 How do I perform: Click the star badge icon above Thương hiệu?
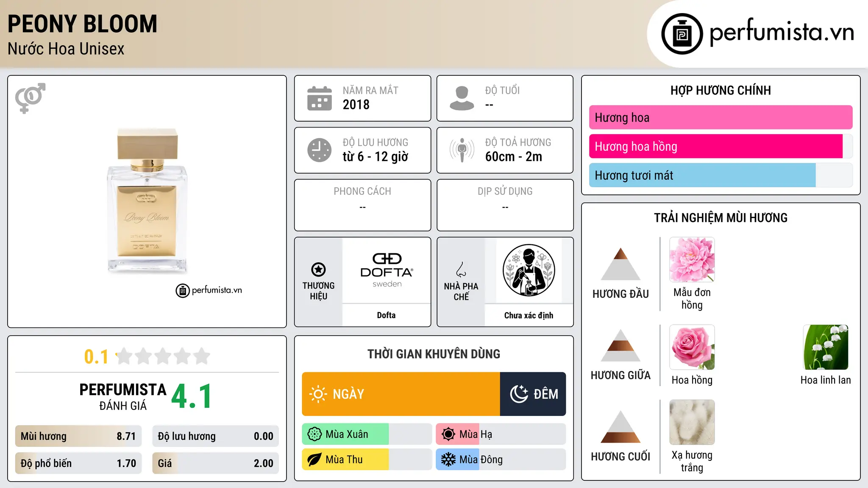point(318,269)
